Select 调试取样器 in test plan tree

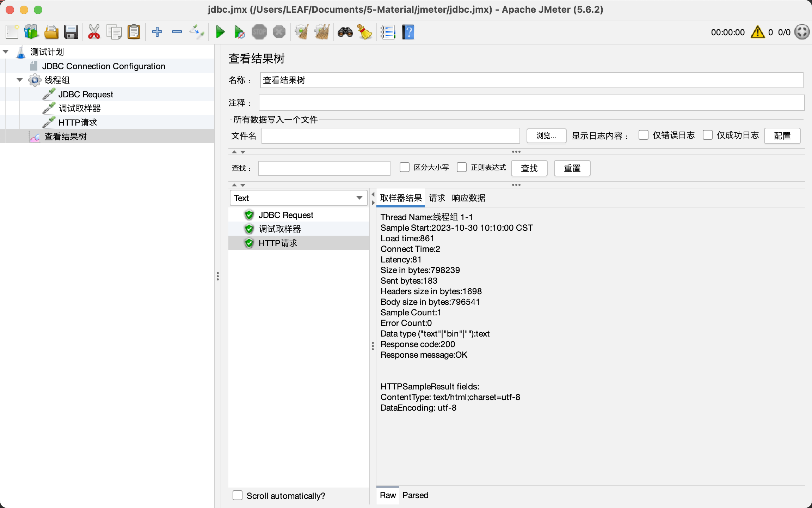pyautogui.click(x=79, y=108)
